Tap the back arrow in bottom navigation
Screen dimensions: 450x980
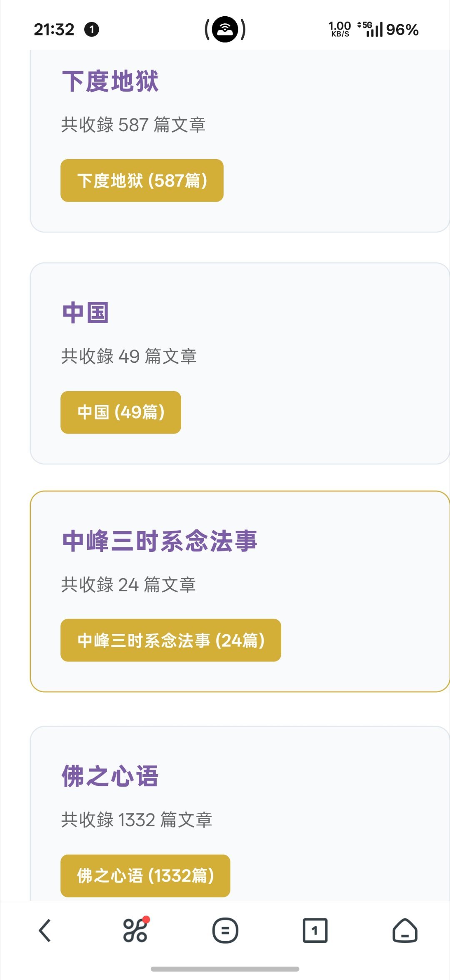[45, 930]
